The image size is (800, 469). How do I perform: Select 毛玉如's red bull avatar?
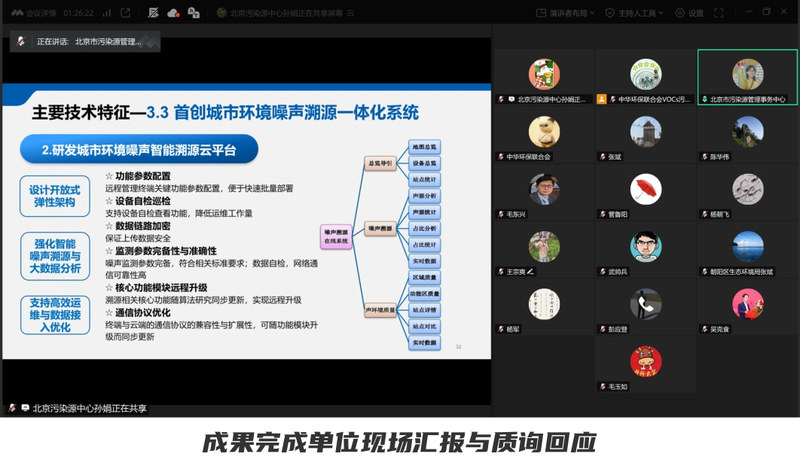tap(646, 362)
